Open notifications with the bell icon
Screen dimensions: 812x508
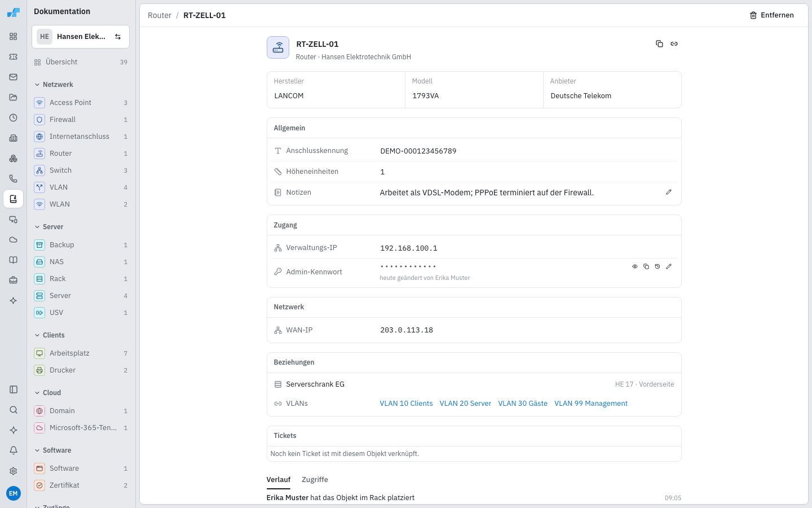14,450
